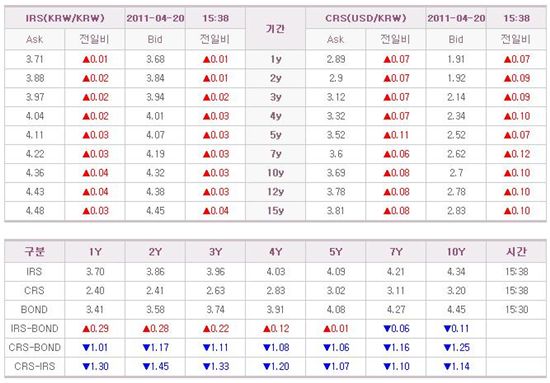Select the BOND row label
Viewport: 550px width, 383px height.
pos(34,310)
